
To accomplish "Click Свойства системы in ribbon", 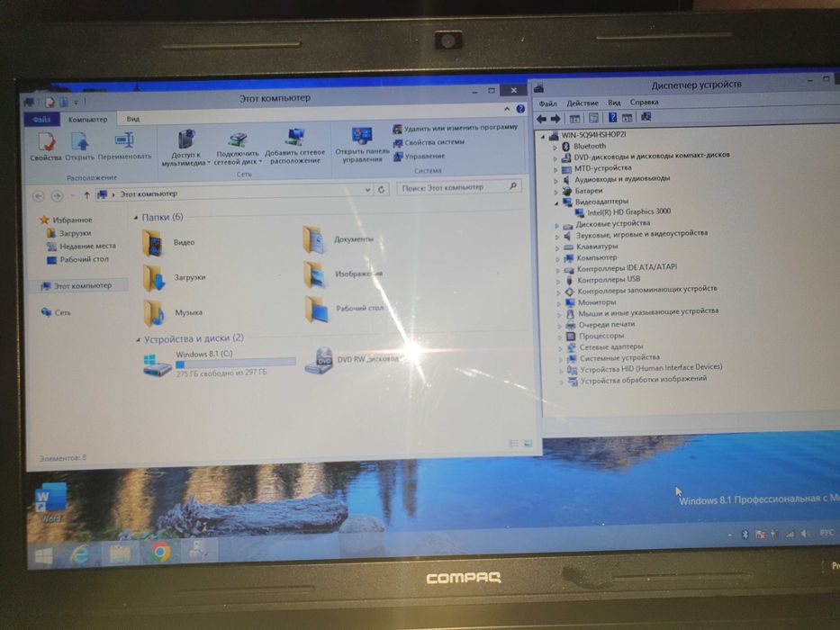I will (x=429, y=142).
